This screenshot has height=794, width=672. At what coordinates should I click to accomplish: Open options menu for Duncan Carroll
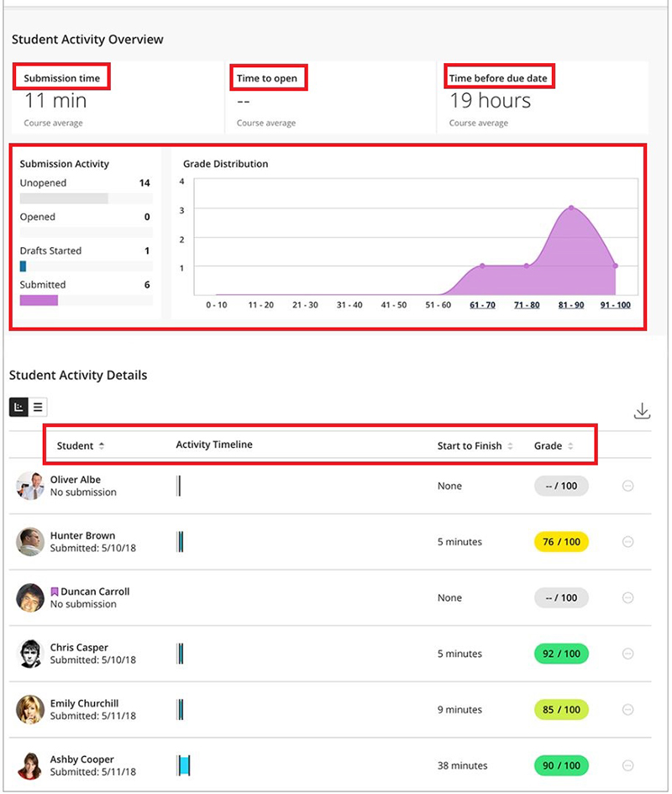627,597
